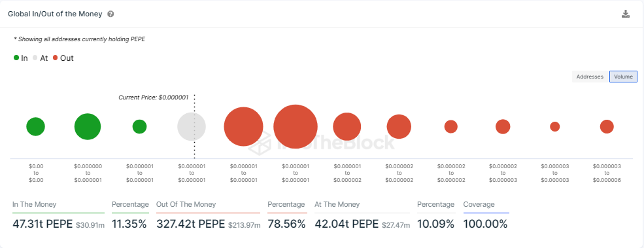Image resolution: width=644 pixels, height=248 pixels.
Task: Click the red bubble right of current price
Action: 244,126
